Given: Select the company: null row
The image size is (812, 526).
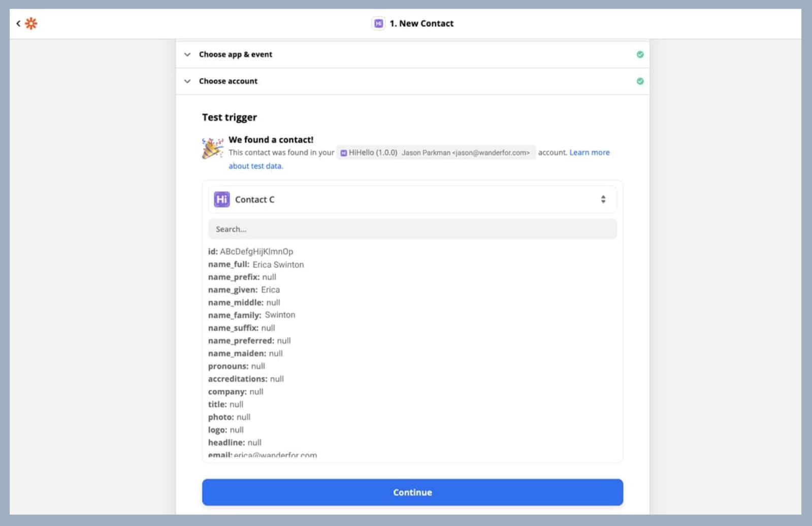Looking at the screenshot, I should point(236,391).
